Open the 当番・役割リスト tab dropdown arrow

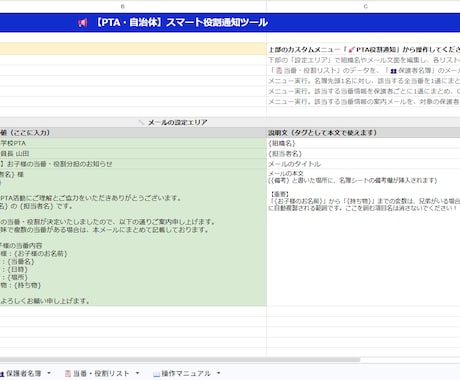point(137,373)
